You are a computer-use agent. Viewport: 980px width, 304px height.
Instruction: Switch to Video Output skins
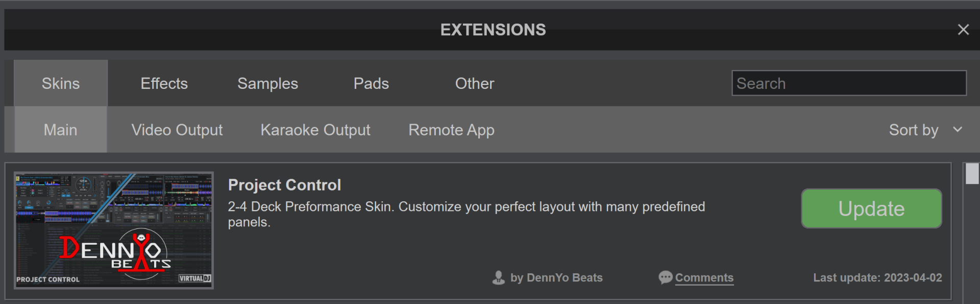point(177,129)
